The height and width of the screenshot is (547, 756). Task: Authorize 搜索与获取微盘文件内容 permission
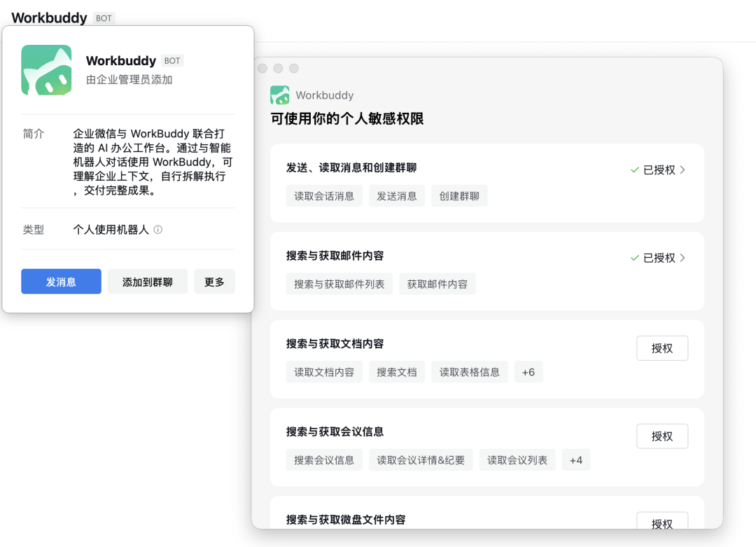(662, 521)
